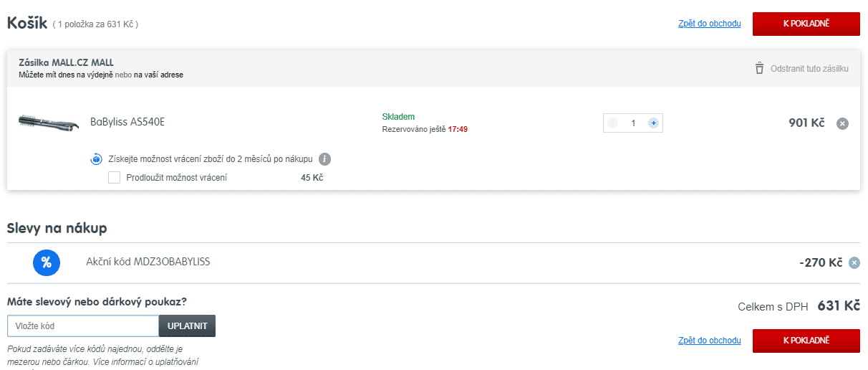The height and width of the screenshot is (370, 868).
Task: Click the bottom K POKLADNĚ button
Action: click(x=806, y=341)
